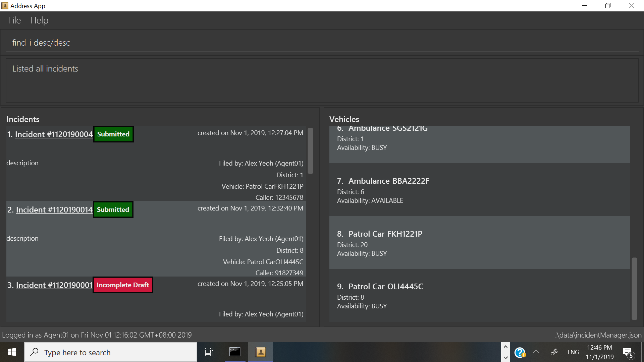644x362 pixels.
Task: Open the Help menu
Action: [x=39, y=20]
